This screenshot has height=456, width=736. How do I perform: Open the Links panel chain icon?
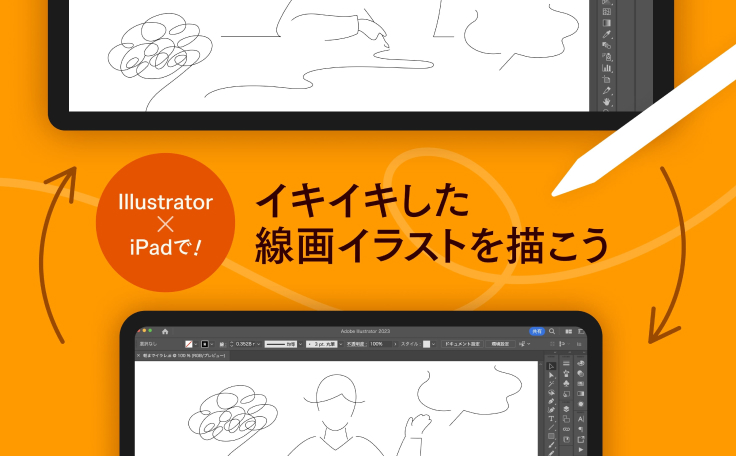coord(566,429)
